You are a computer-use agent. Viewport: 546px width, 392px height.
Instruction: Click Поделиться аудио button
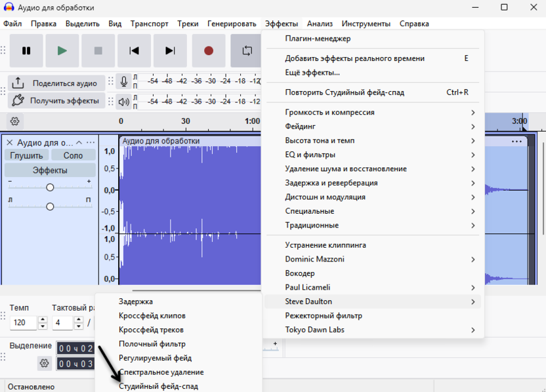56,83
